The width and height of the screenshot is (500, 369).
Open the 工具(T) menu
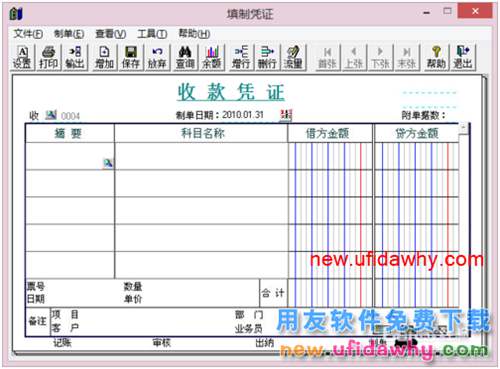[x=152, y=34]
